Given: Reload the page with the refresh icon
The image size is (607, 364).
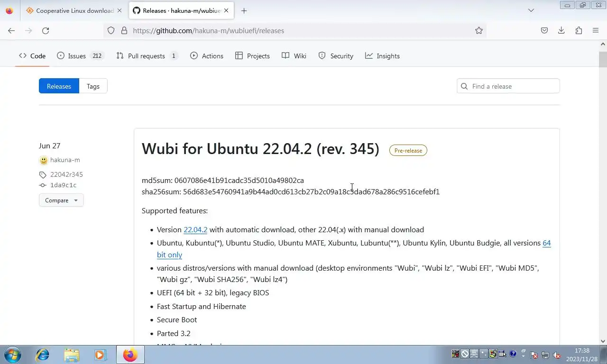Looking at the screenshot, I should click(46, 30).
